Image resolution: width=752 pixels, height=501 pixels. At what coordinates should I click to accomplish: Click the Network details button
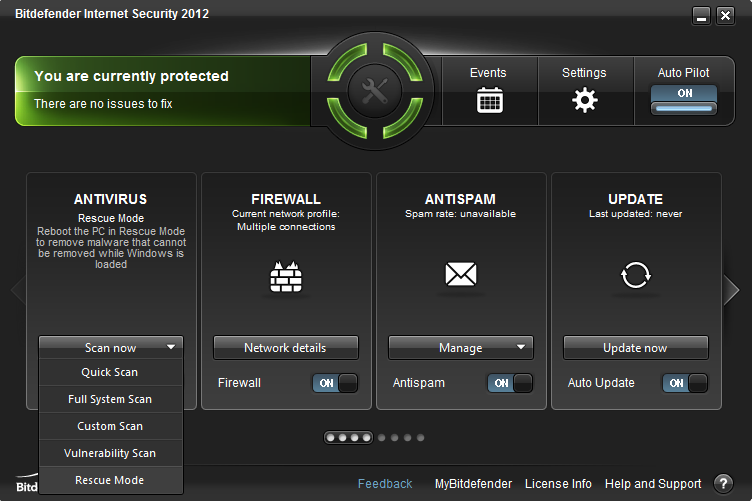point(286,348)
